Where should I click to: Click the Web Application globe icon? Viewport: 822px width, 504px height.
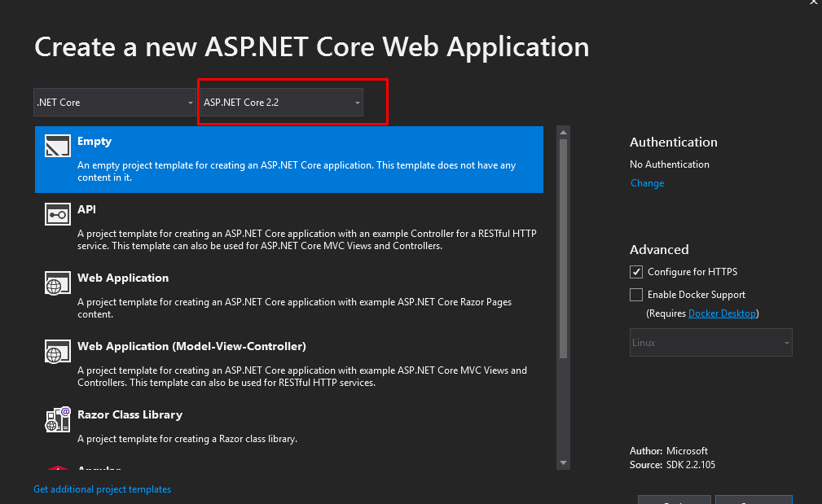(58, 283)
